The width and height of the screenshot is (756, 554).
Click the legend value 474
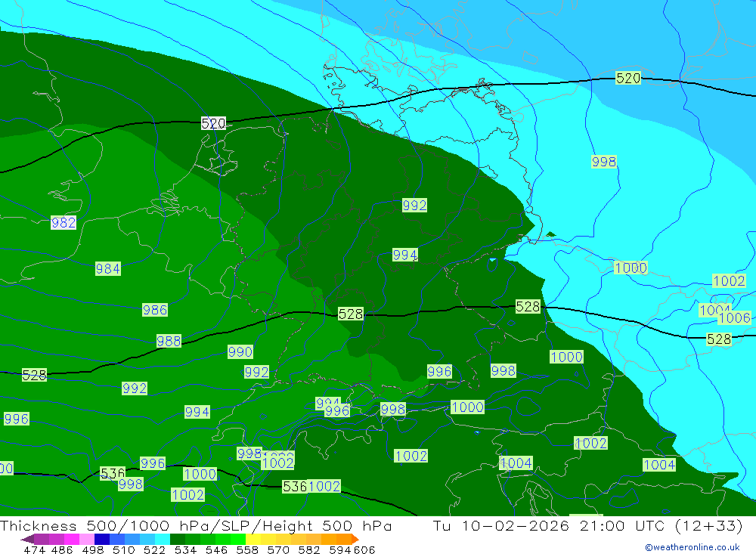(x=34, y=549)
